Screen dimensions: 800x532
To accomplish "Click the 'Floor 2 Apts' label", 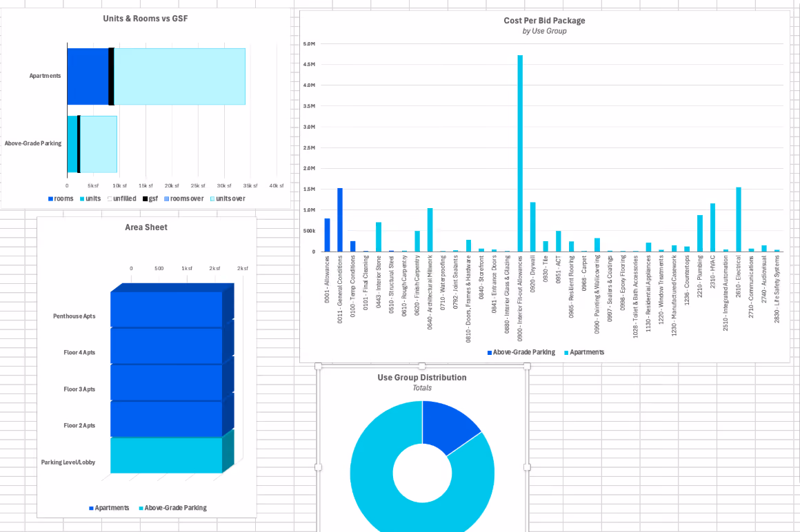I will point(79,425).
